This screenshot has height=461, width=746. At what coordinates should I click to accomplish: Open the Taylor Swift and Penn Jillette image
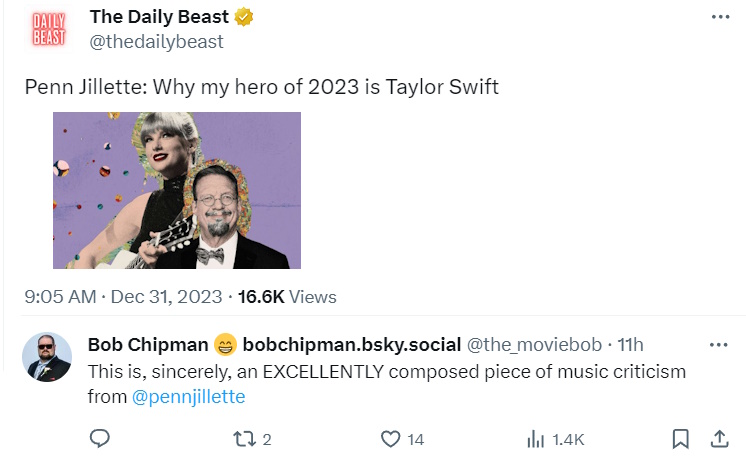click(x=176, y=190)
